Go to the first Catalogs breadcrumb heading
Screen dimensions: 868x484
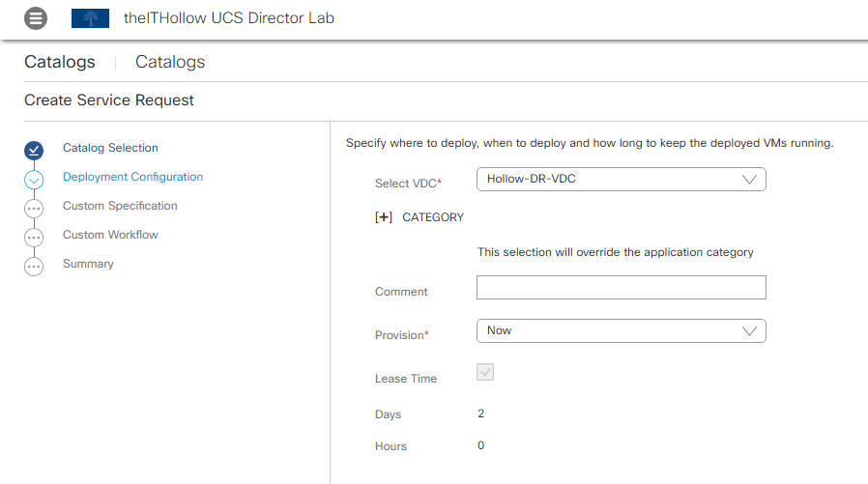(x=60, y=62)
